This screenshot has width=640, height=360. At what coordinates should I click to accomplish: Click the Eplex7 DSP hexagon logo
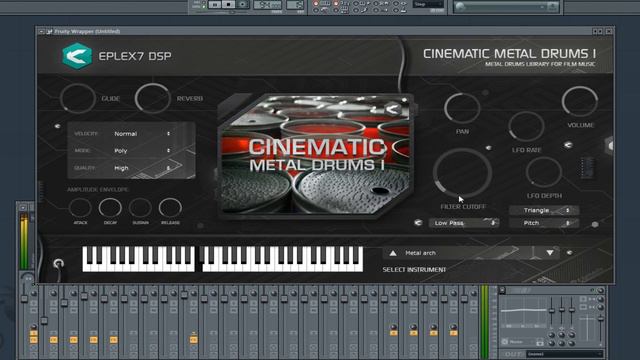click(77, 56)
